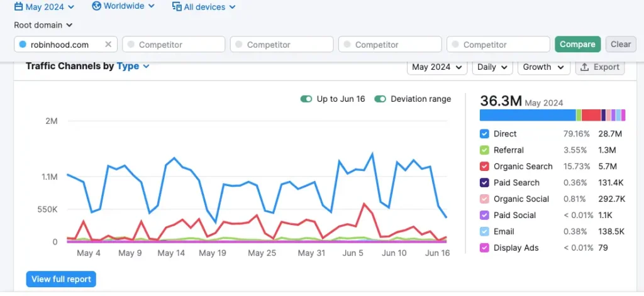Click the Clear button
Image resolution: width=644 pixels, height=296 pixels.
tap(621, 45)
